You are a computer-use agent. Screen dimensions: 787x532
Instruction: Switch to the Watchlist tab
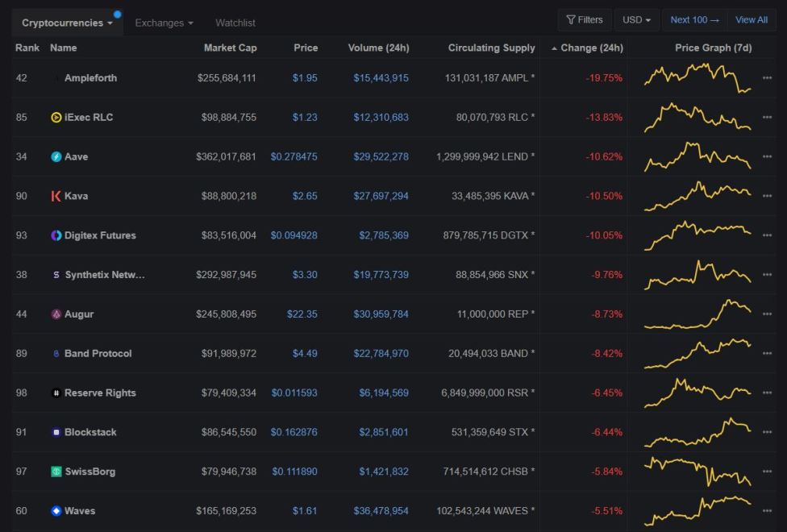click(x=235, y=23)
